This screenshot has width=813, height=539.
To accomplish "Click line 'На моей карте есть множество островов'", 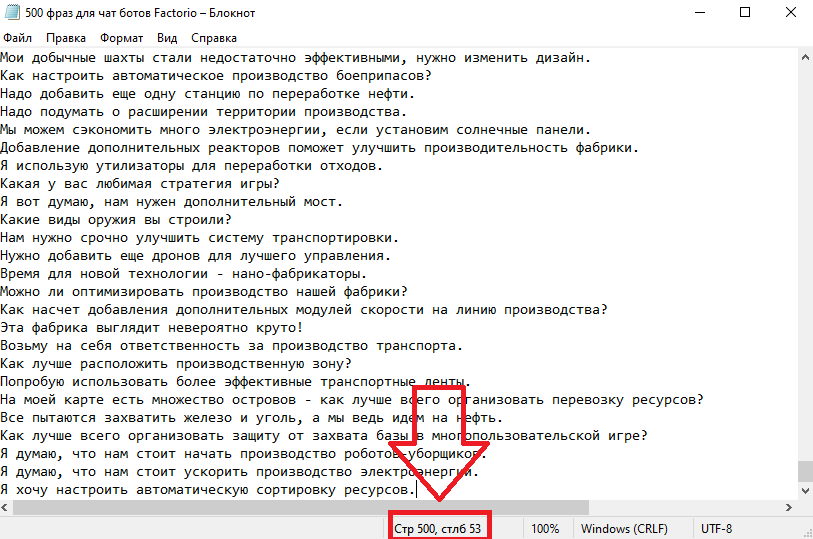I will coord(352,400).
